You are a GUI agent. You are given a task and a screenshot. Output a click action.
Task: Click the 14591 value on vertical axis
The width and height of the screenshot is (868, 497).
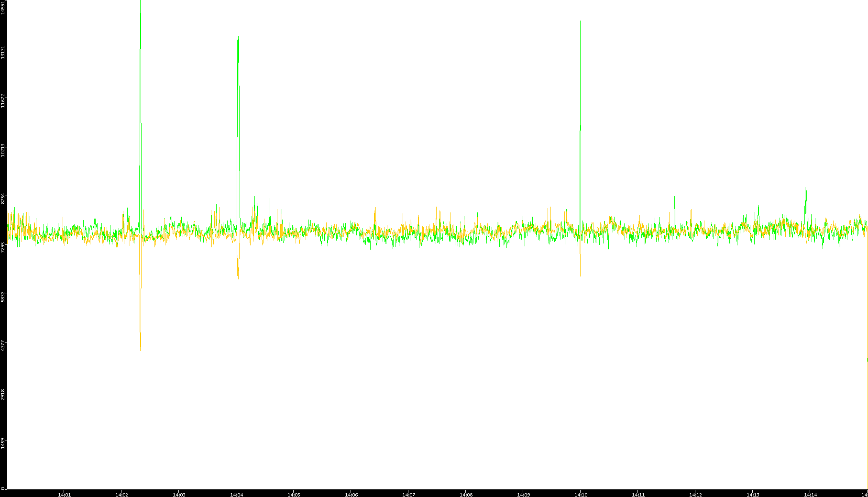[x=3, y=8]
